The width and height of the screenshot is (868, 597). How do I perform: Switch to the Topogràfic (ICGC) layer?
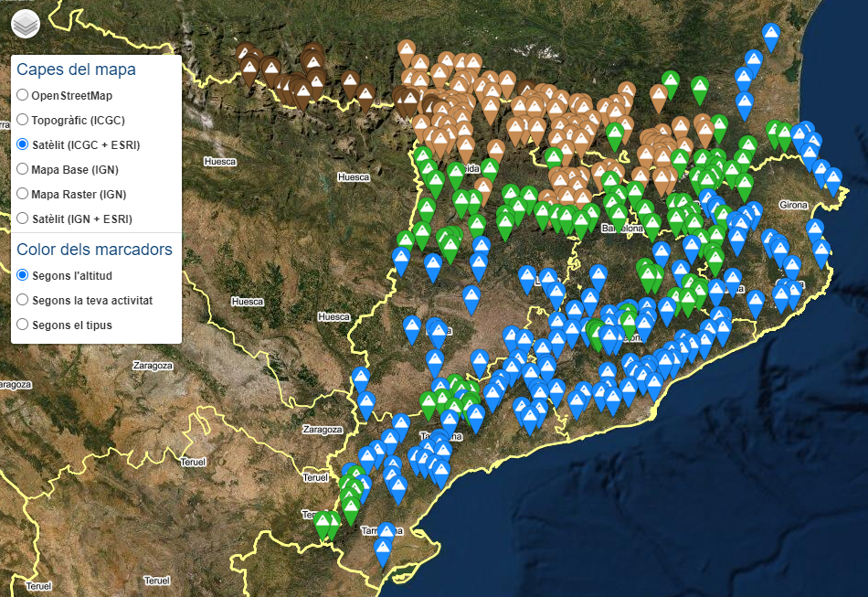pyautogui.click(x=21, y=120)
